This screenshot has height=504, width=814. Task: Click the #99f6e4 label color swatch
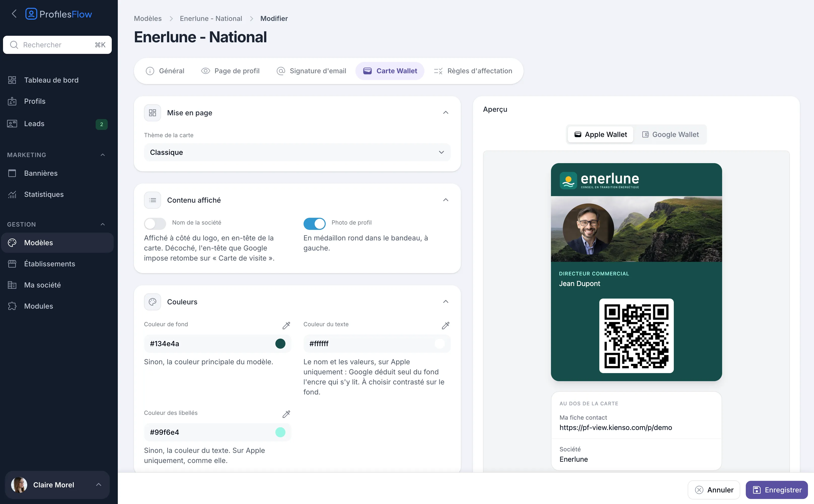click(280, 432)
